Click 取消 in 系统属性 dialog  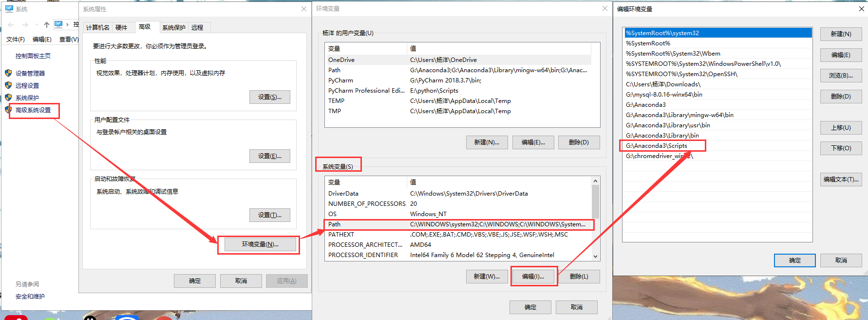[241, 281]
